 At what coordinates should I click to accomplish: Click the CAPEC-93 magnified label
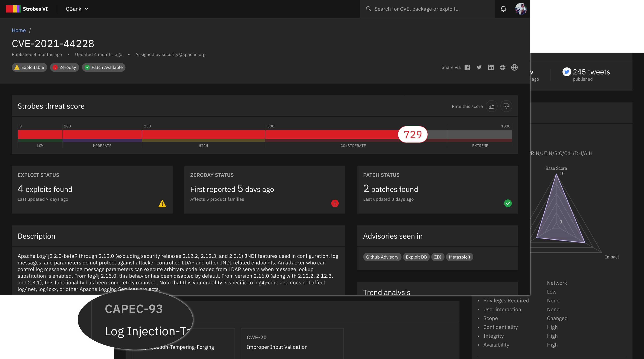tap(134, 309)
